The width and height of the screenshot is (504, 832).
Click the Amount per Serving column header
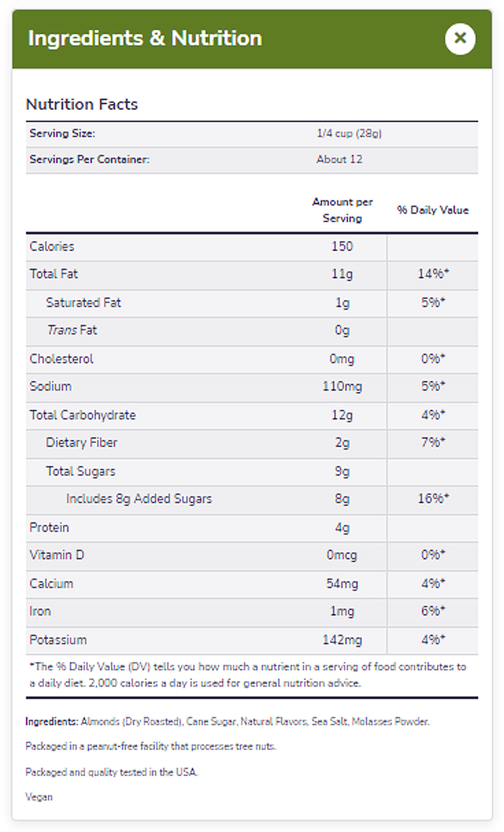click(x=342, y=210)
